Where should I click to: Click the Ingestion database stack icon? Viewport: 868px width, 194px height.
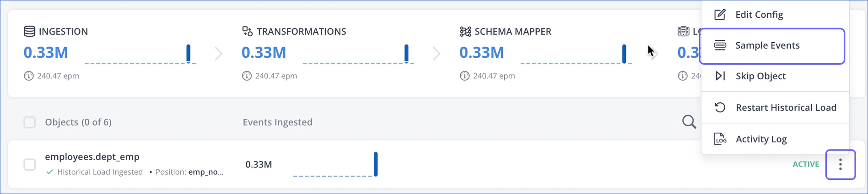tap(29, 31)
